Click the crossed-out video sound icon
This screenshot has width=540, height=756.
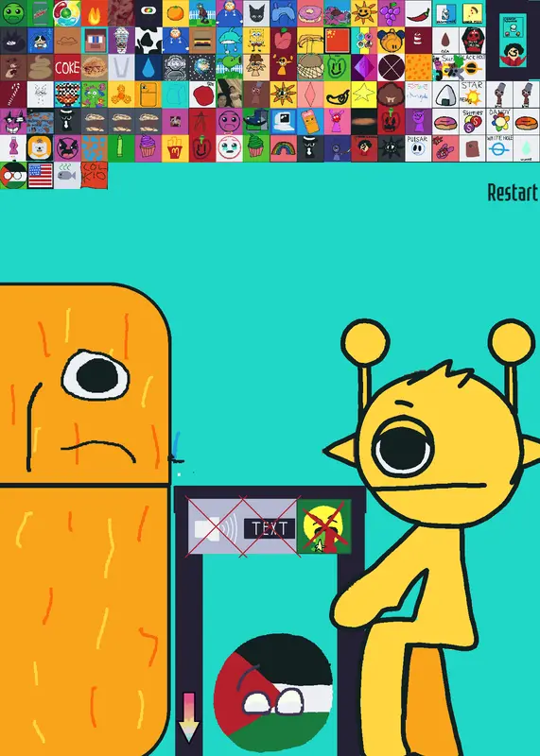216,528
